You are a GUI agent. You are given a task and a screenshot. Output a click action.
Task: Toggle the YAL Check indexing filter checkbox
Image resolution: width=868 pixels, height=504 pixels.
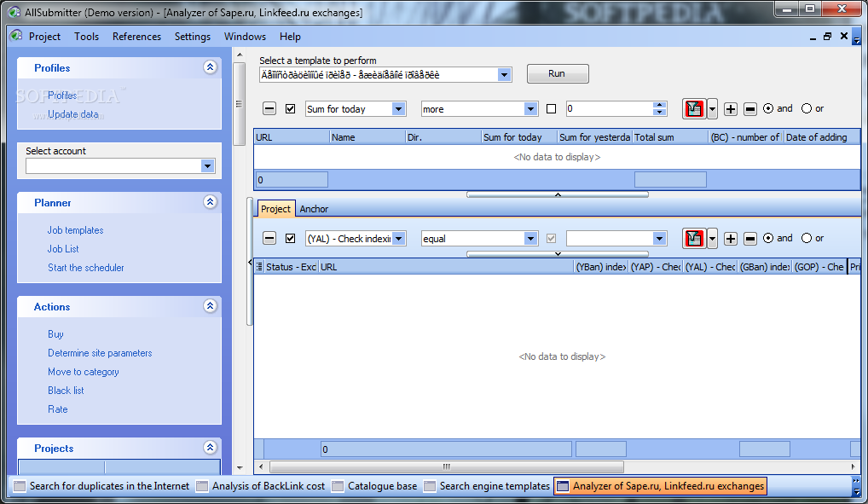click(290, 238)
